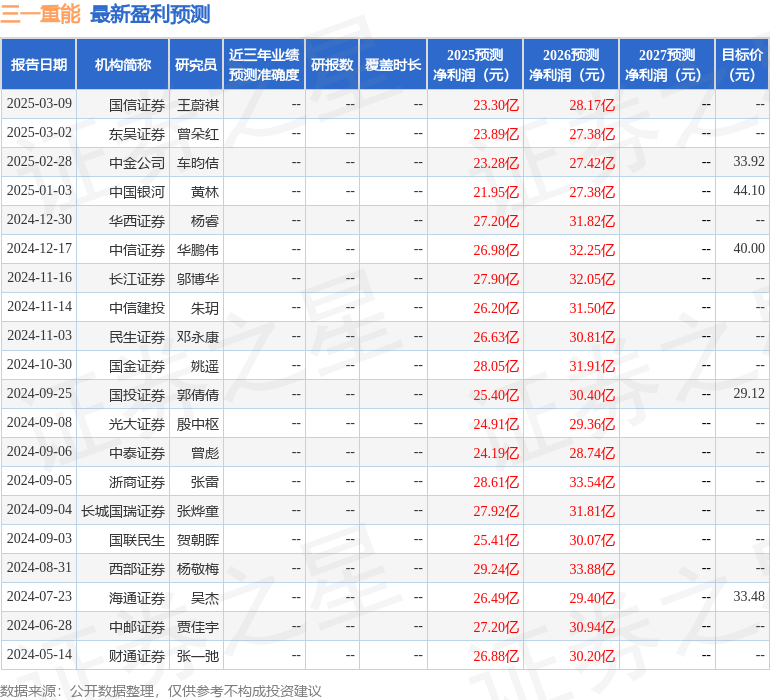Select analyst 华鹏伟 in the table
Screen dimensions: 770x700
[x=198, y=249]
